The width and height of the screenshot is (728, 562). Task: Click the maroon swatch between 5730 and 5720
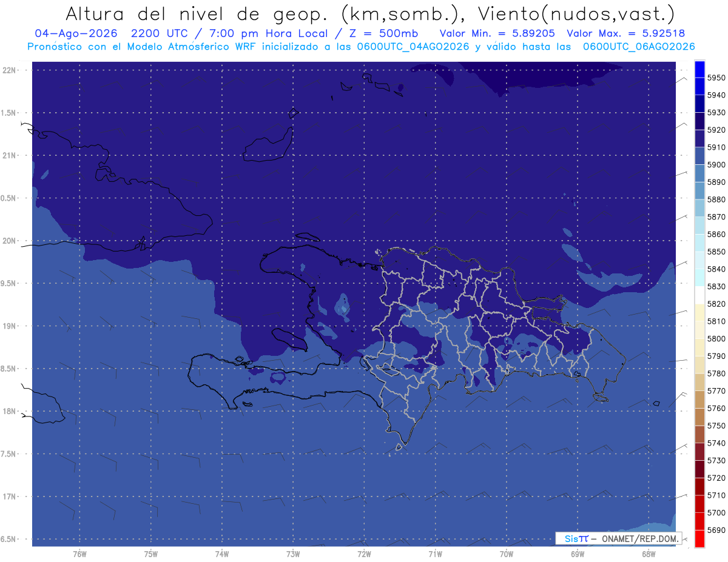[x=699, y=469]
